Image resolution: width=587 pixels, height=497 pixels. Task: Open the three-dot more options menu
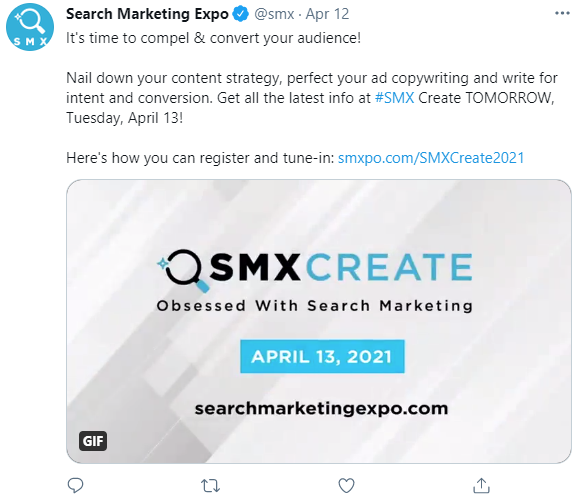click(x=562, y=13)
